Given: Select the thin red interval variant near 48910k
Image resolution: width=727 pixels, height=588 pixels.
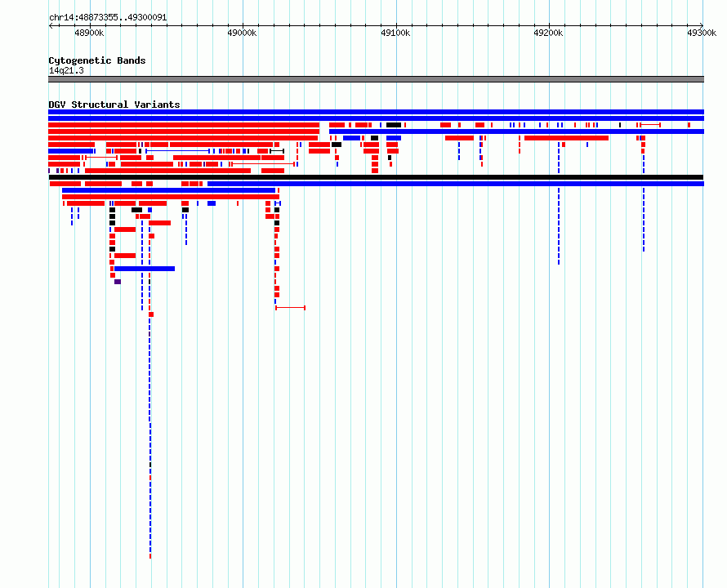Looking at the screenshot, I should click(101, 158).
